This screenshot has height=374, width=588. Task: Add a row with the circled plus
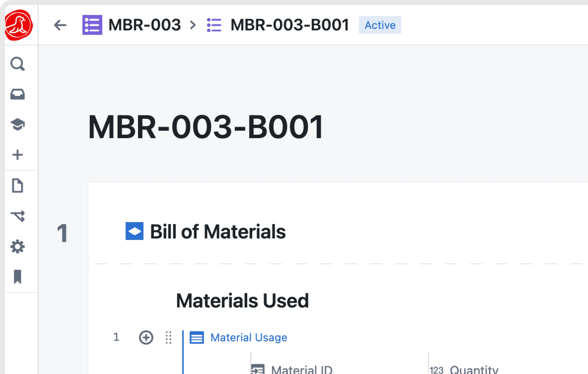coord(146,338)
